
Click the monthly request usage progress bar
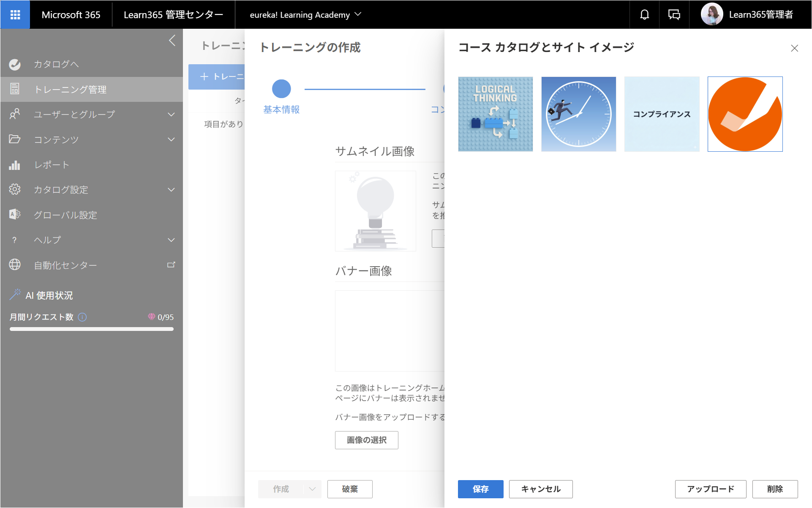point(92,329)
